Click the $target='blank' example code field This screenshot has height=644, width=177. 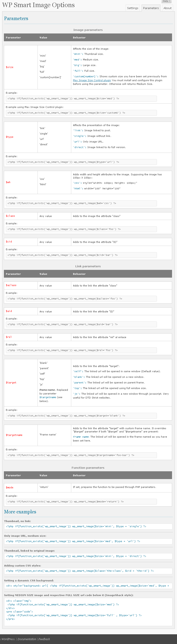(x=81, y=416)
